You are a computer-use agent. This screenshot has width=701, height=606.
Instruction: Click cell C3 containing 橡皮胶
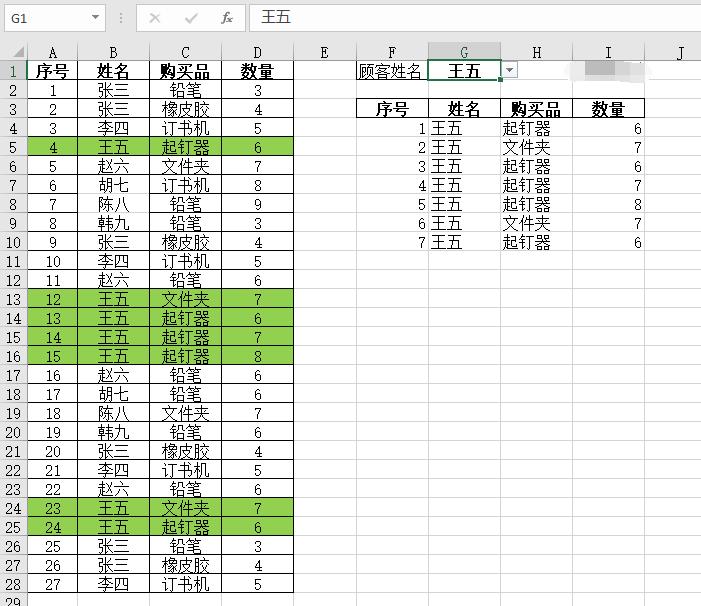[x=186, y=109]
